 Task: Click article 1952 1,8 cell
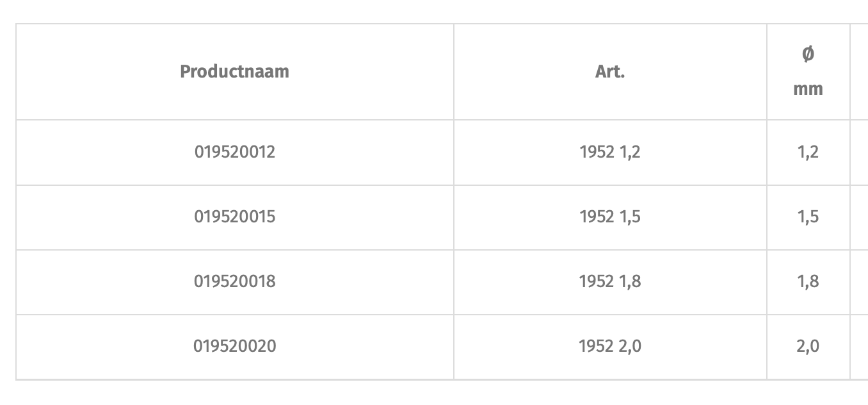609,282
